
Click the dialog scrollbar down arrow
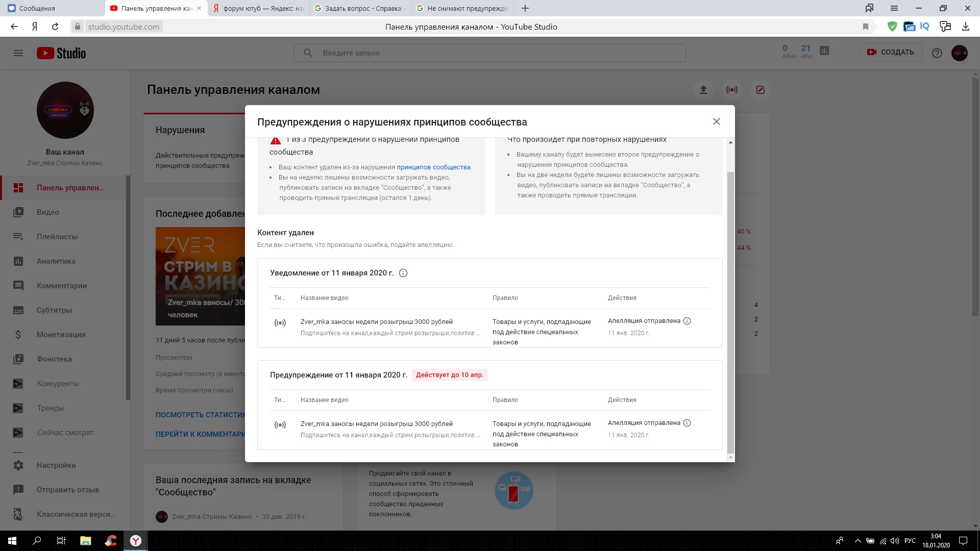tap(730, 458)
